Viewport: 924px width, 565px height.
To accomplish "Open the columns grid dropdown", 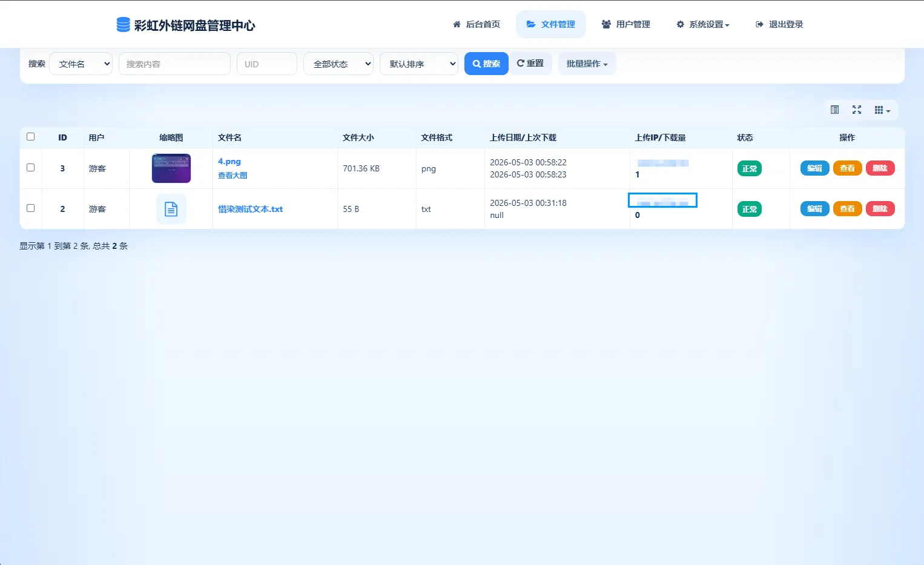I will 882,110.
